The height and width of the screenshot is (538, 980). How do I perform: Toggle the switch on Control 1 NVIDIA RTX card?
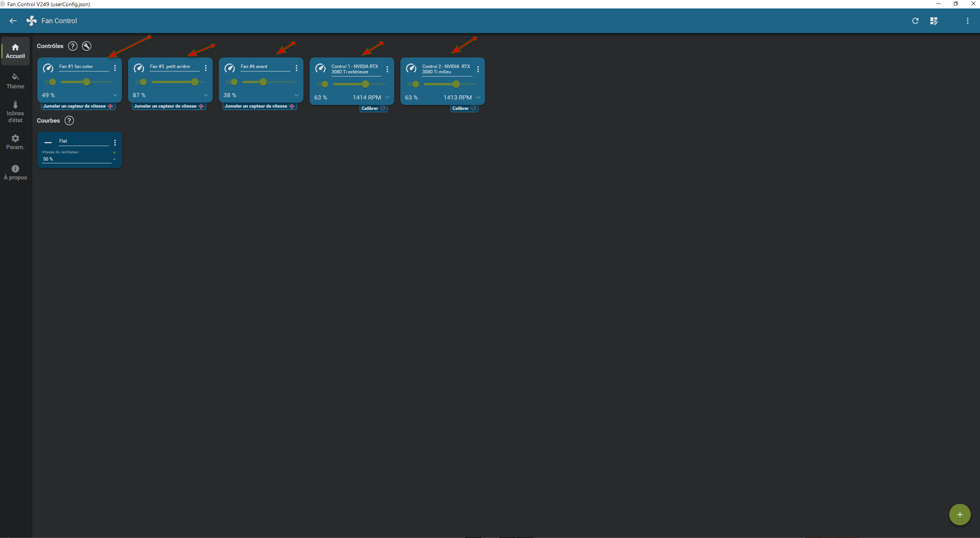[323, 84]
